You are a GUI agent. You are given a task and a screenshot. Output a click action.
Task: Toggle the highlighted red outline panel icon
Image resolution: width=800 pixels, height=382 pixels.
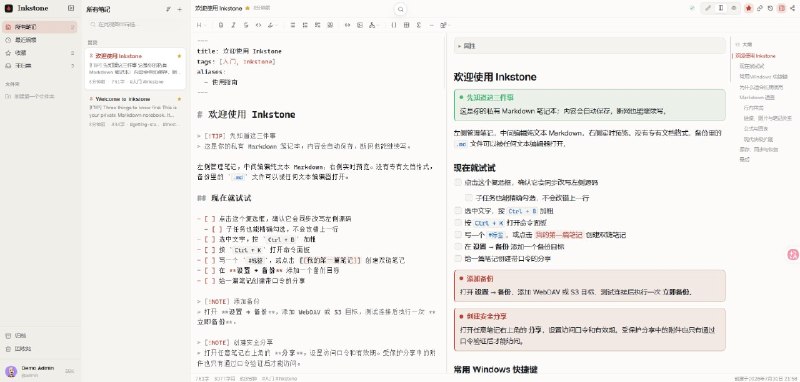[x=782, y=8]
